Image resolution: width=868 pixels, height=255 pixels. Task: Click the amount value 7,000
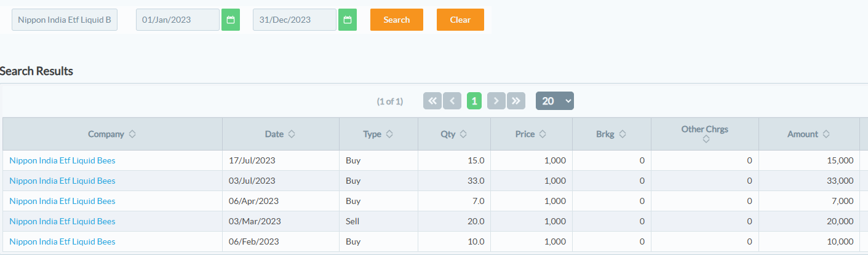click(x=842, y=201)
